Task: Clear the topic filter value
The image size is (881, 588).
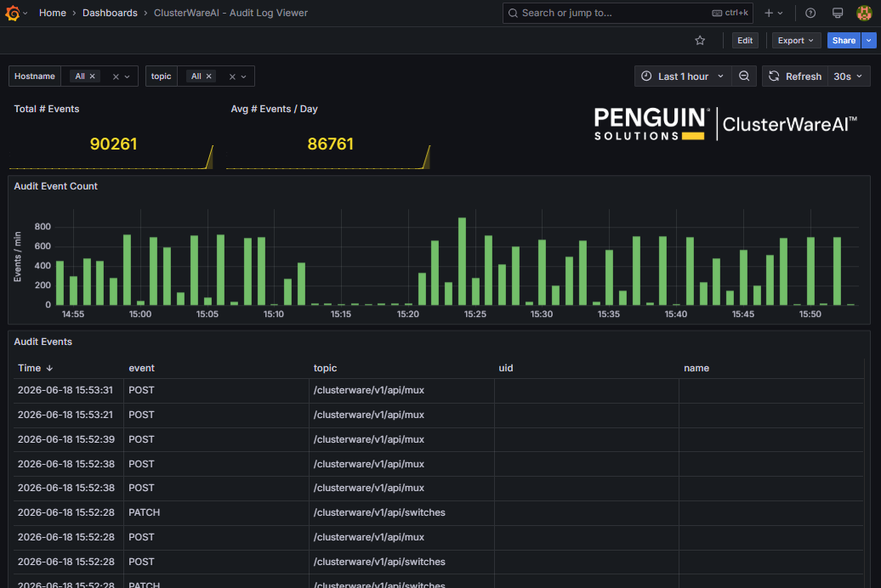Action: pyautogui.click(x=232, y=76)
